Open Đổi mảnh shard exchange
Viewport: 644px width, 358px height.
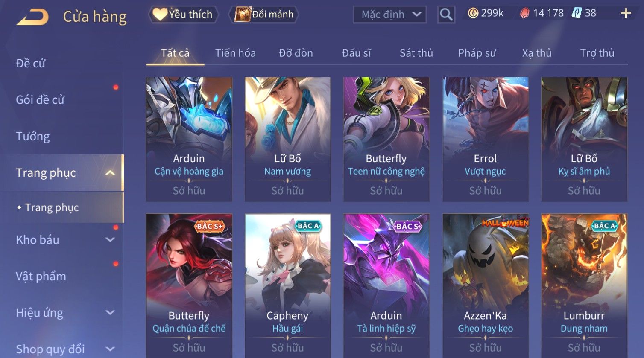pyautogui.click(x=263, y=15)
